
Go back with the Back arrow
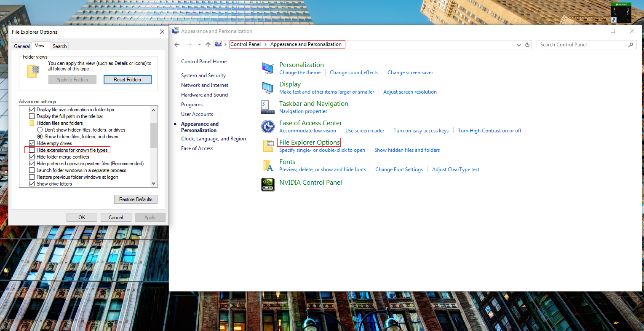tap(177, 45)
